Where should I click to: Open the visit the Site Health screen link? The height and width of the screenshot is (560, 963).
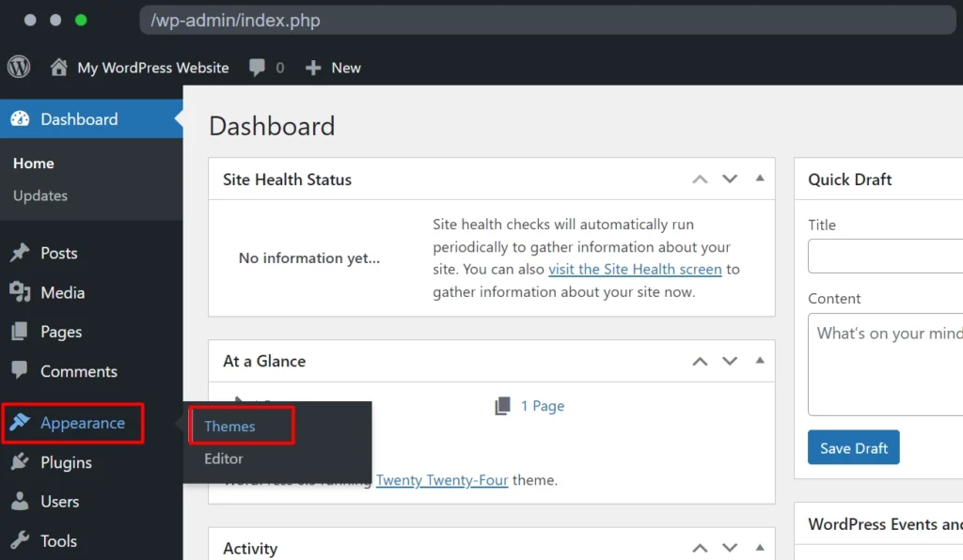click(635, 270)
